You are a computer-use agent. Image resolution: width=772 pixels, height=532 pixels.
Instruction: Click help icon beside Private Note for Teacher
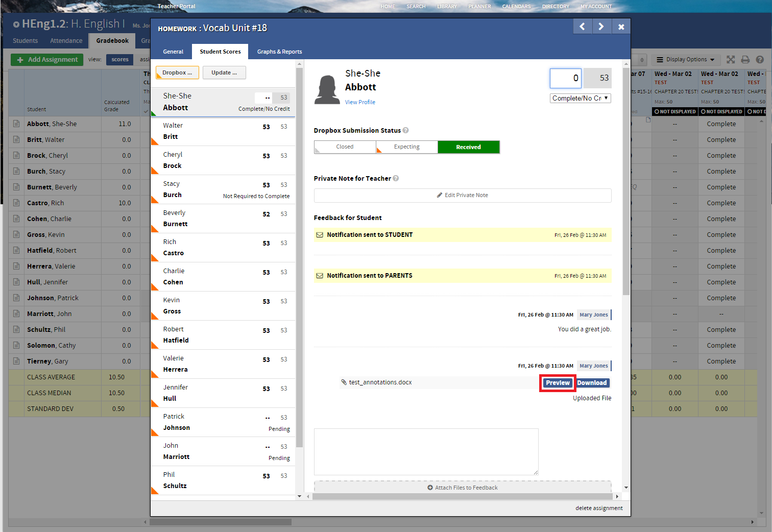[x=396, y=178]
